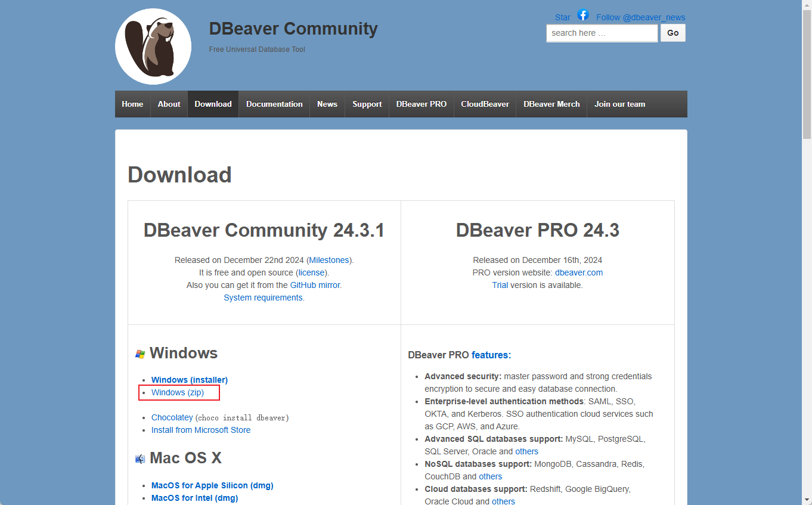The width and height of the screenshot is (812, 505).
Task: Open the Documentation menu item
Action: tap(274, 104)
